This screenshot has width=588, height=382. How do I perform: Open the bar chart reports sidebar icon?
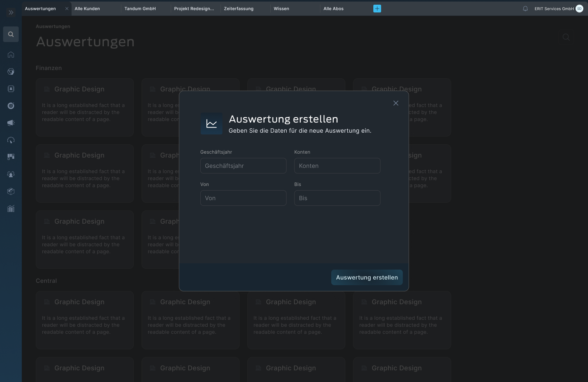(x=11, y=209)
